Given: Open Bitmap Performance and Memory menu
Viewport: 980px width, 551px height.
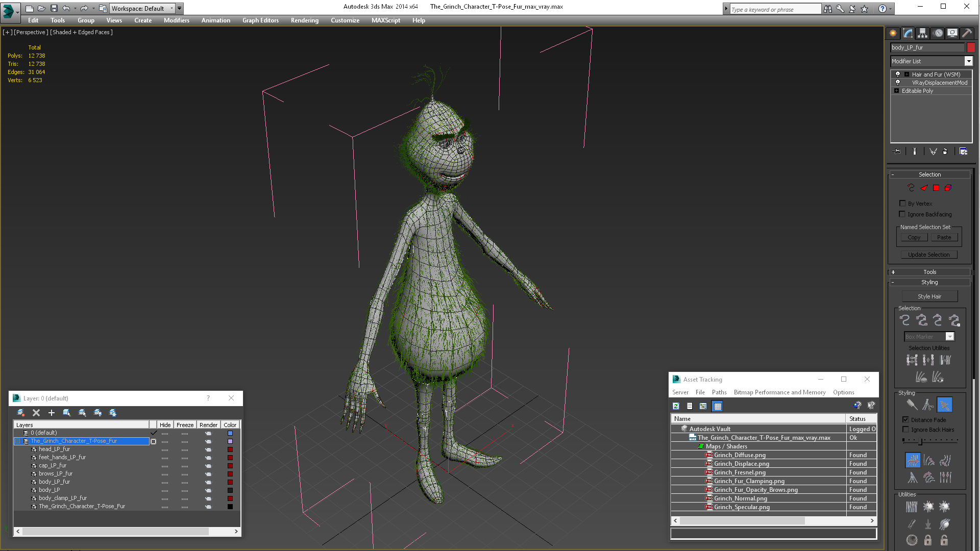Looking at the screenshot, I should click(x=779, y=392).
